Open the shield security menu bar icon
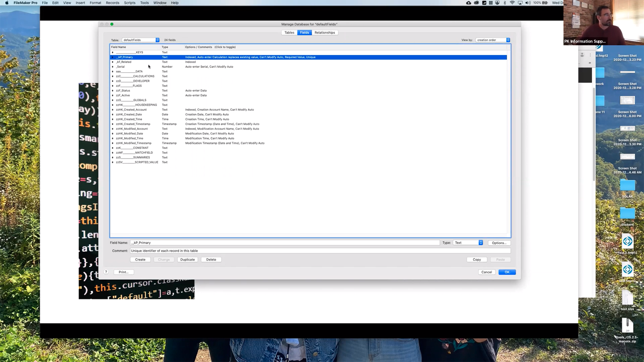 coord(497,3)
